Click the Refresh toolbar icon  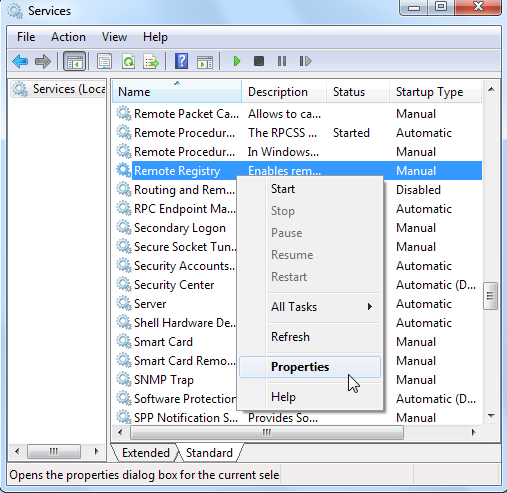coord(129,61)
